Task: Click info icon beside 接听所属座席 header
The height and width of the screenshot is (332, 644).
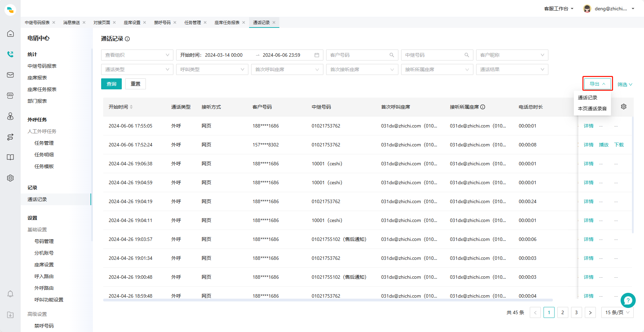Action: point(483,107)
